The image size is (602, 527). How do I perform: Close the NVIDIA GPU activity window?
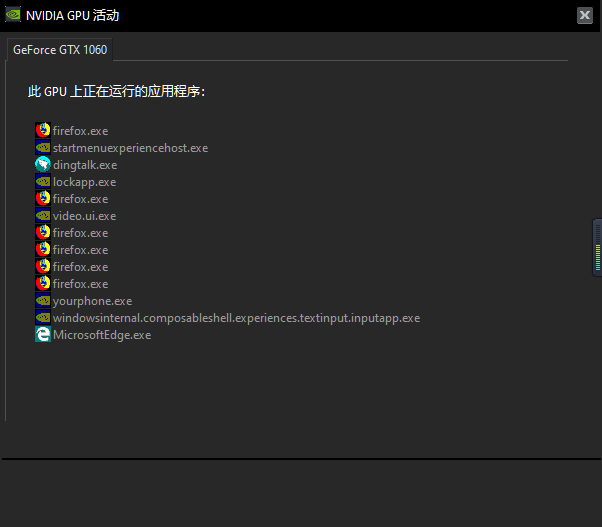(x=585, y=15)
